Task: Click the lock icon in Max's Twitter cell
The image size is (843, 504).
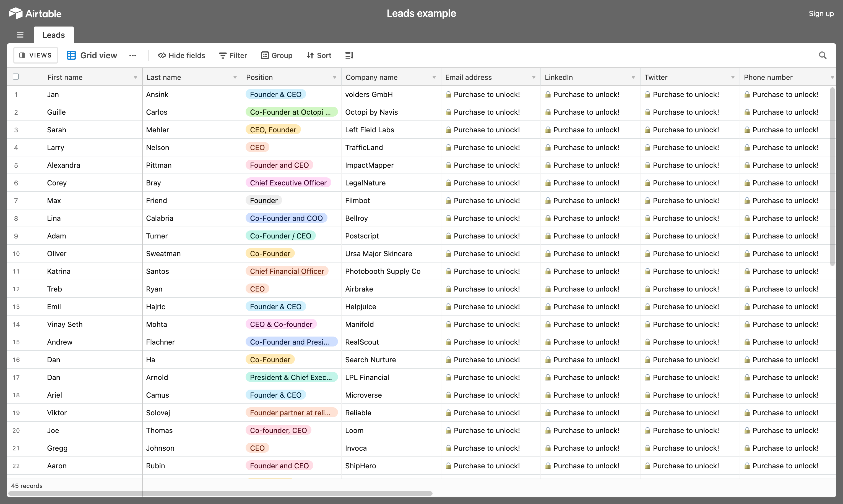Action: click(x=647, y=200)
